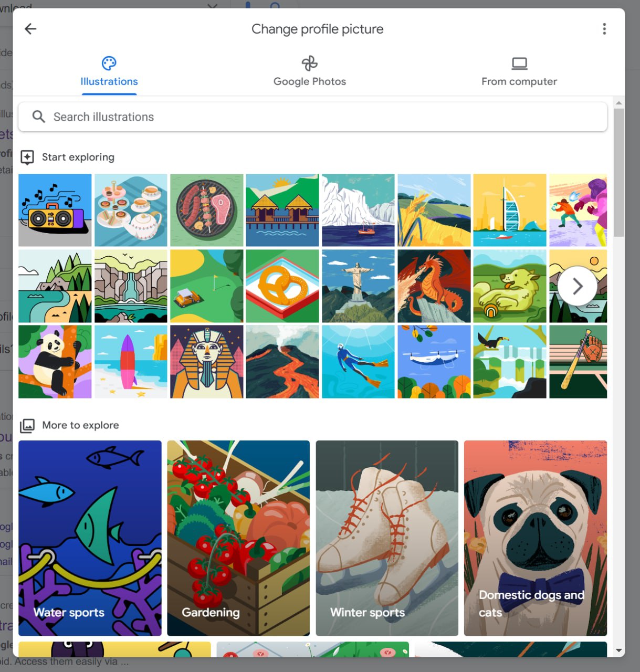Choose the panda on tree illustration

55,362
